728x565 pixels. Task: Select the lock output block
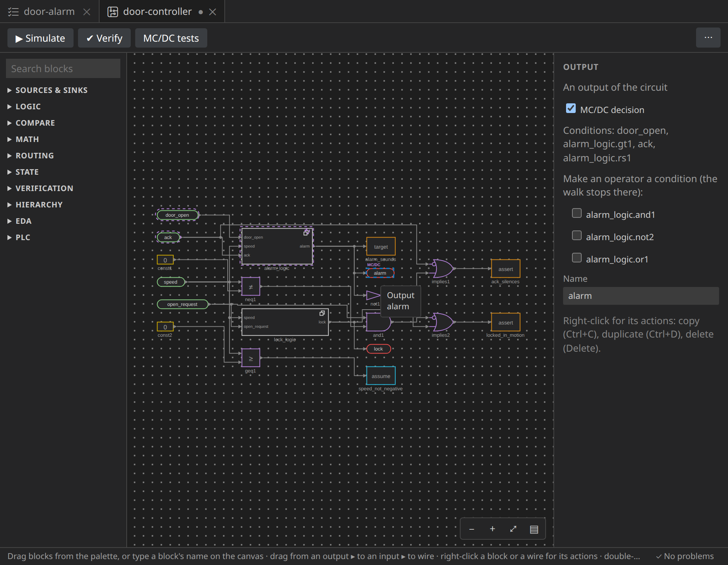[378, 349]
